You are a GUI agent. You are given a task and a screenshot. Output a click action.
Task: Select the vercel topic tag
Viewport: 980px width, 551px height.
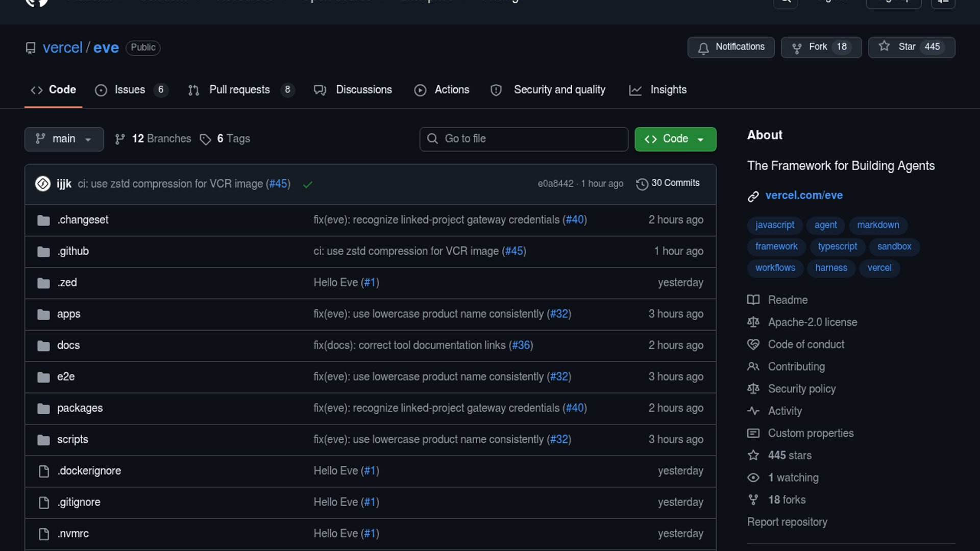879,268
